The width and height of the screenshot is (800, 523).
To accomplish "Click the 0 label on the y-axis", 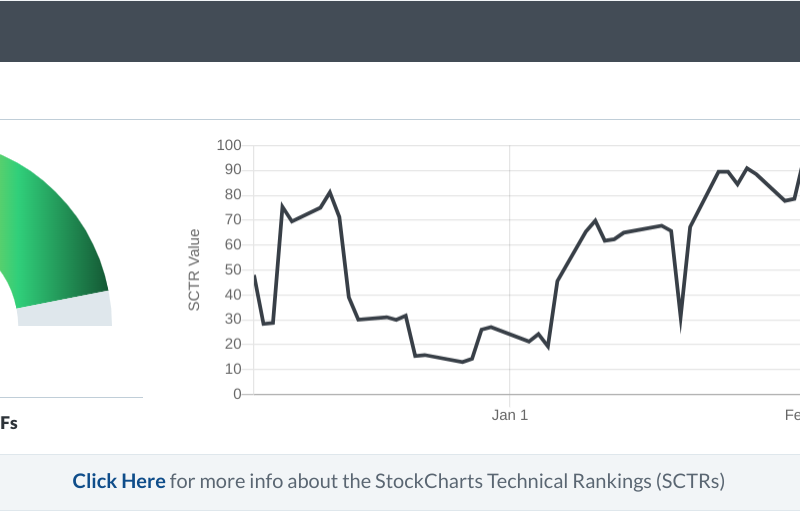I will coord(237,394).
